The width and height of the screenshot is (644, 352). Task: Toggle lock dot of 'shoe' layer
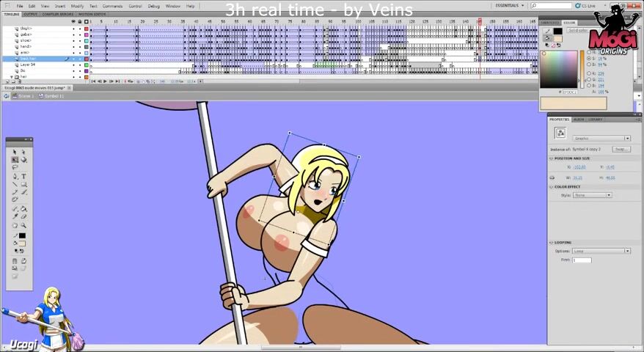pos(80,40)
